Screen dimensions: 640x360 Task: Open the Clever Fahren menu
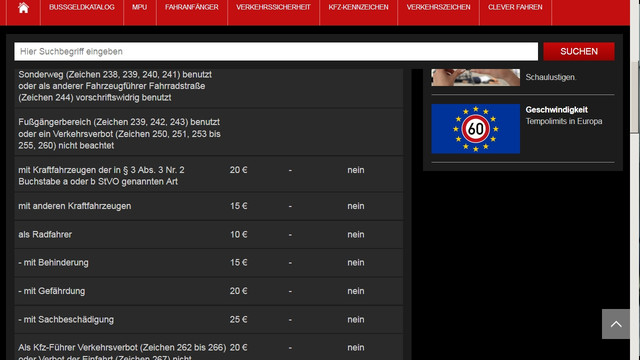click(515, 7)
